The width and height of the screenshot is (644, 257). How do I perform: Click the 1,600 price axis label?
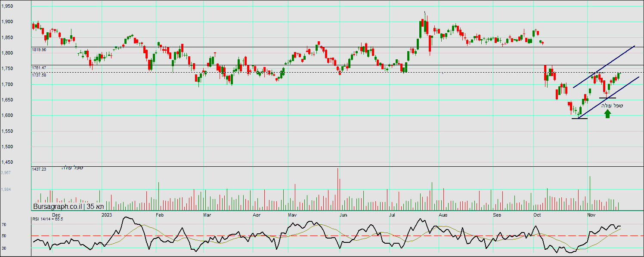[6, 116]
